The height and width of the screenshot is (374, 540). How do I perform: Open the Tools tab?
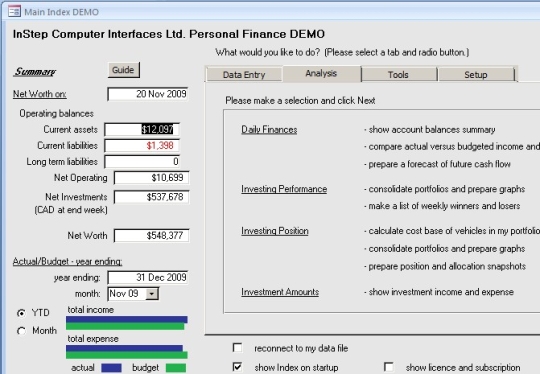[398, 74]
